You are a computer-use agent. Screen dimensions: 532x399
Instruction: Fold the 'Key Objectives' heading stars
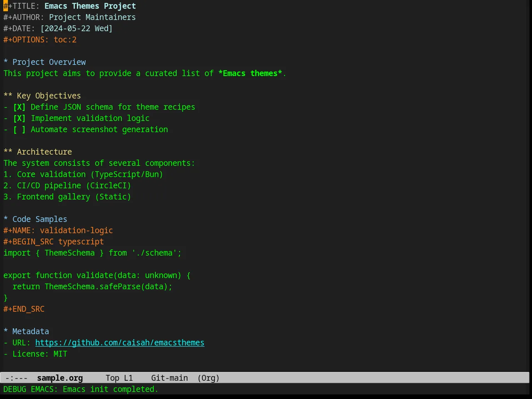8,96
